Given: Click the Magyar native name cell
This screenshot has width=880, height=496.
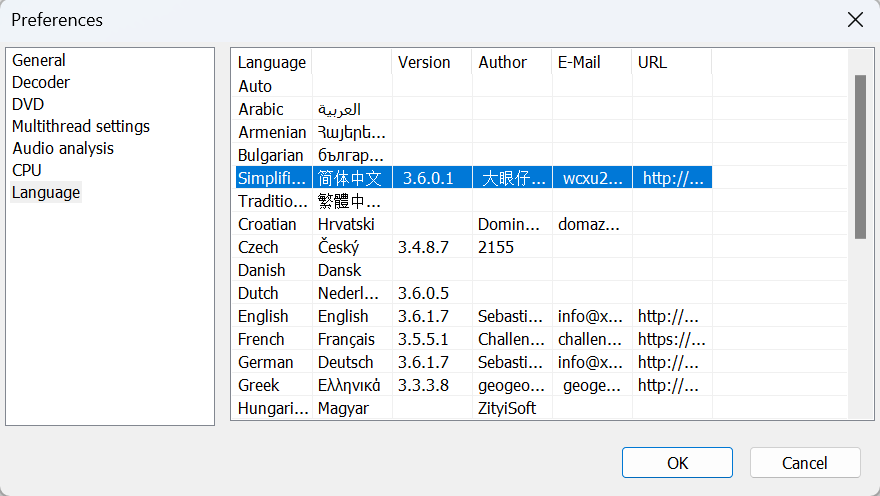Looking at the screenshot, I should click(343, 408).
